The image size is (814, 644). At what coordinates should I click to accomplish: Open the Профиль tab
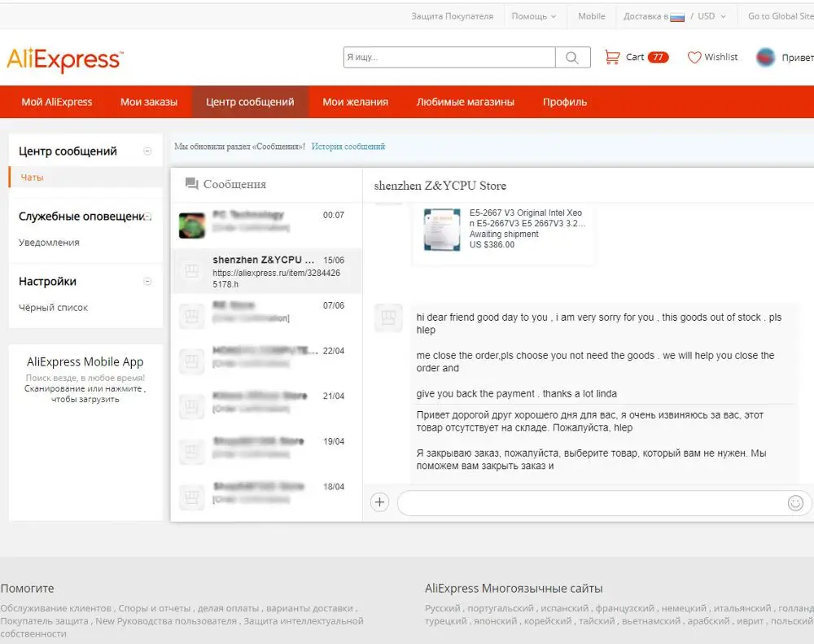(565, 102)
